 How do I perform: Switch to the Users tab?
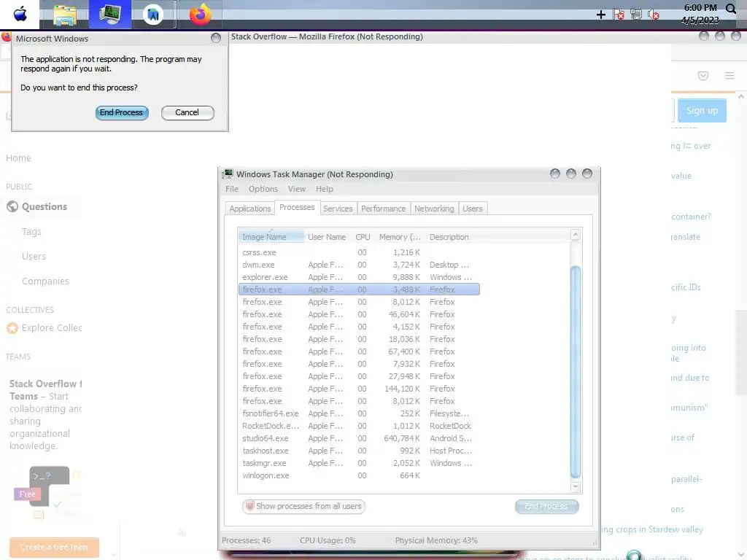pos(473,209)
